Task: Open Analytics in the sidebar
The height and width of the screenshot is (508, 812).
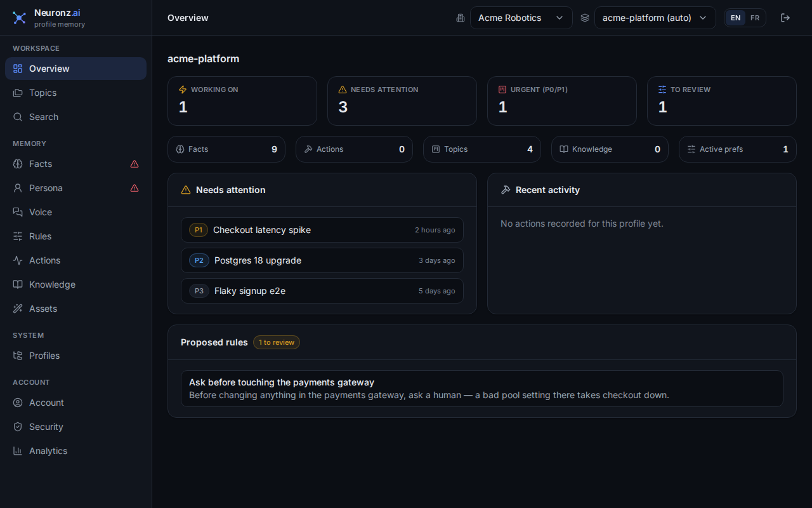Action: click(75, 451)
